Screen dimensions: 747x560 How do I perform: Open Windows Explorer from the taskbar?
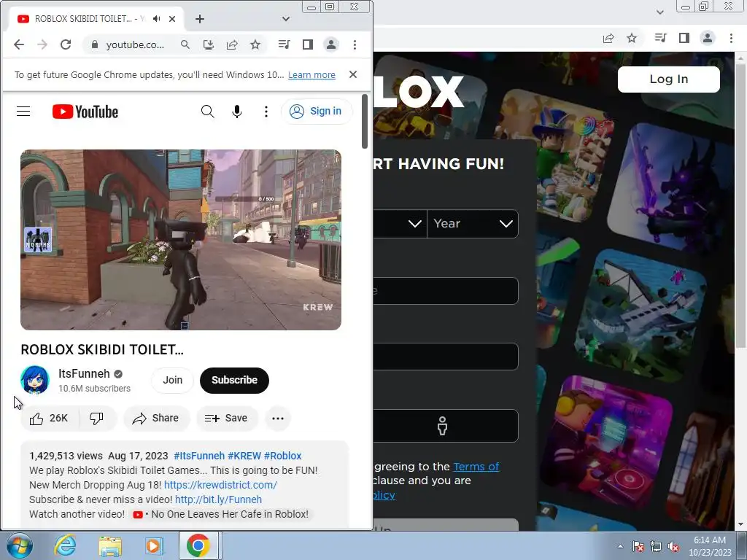click(110, 545)
